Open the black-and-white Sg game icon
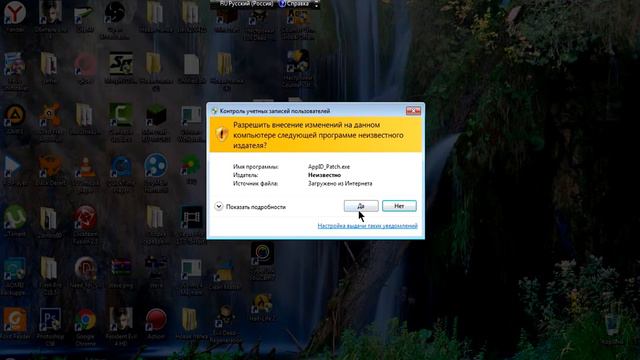640x360 pixels. point(121,63)
